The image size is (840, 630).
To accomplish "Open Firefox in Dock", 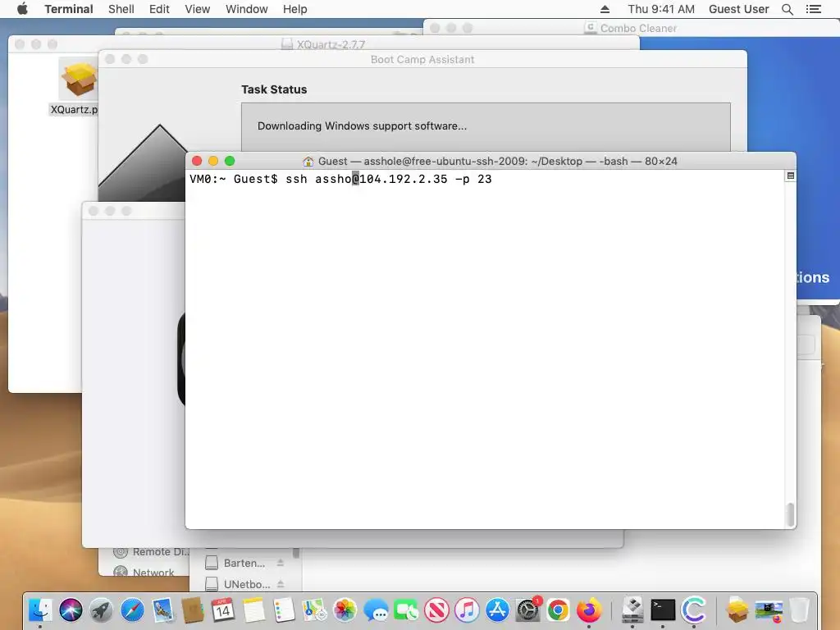I will coord(589,609).
